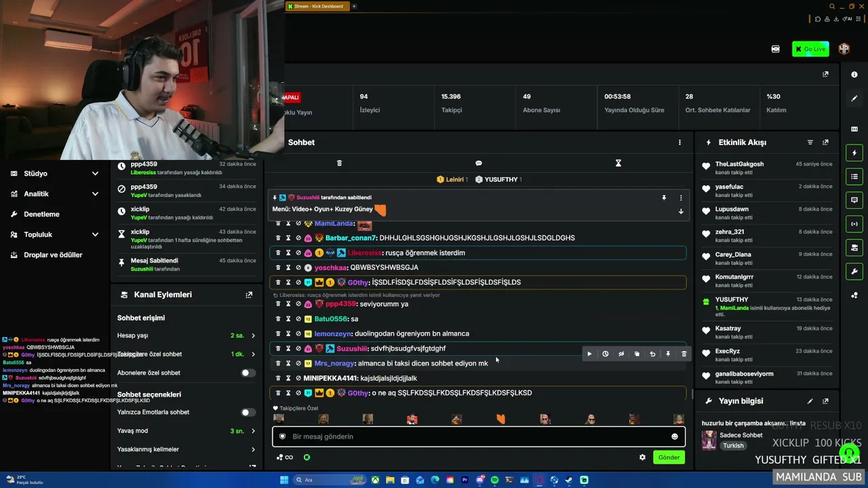The width and height of the screenshot is (868, 488).
Task: Click the copy icon in message hover toolbar
Action: (637, 354)
